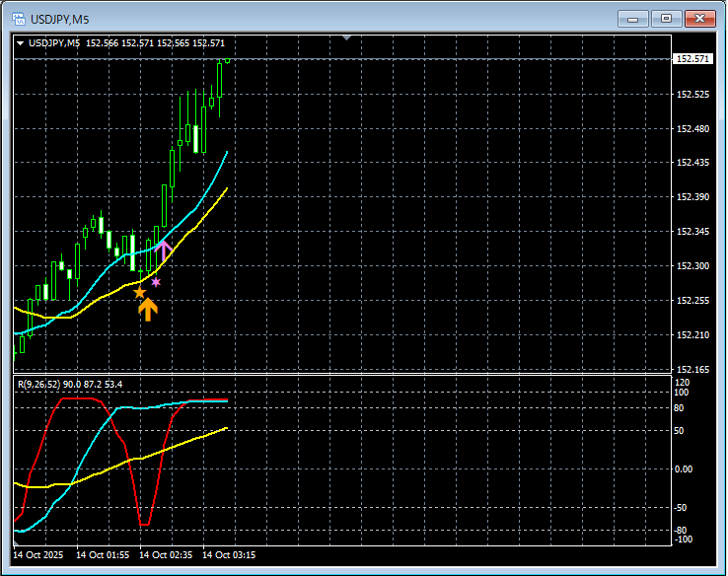Select the purple star marker
728x576 pixels.
pos(156,282)
